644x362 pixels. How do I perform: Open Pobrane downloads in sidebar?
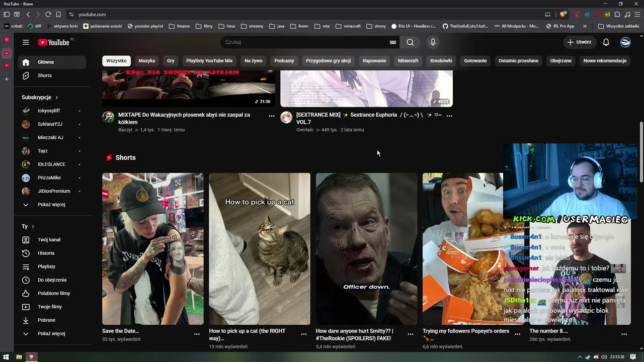click(52, 320)
